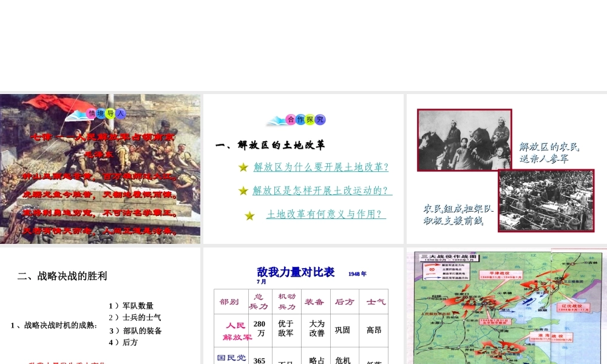Click the 1948年 date label

click(358, 274)
